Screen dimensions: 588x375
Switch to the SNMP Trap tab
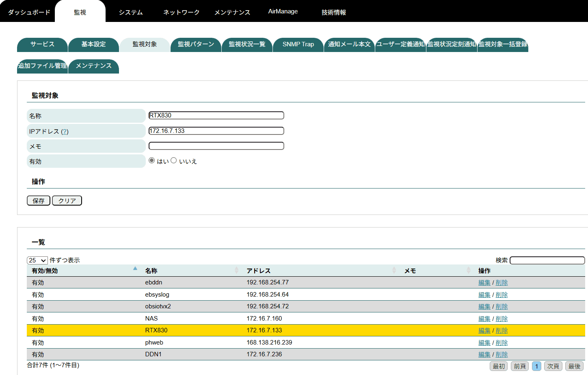[x=298, y=44]
